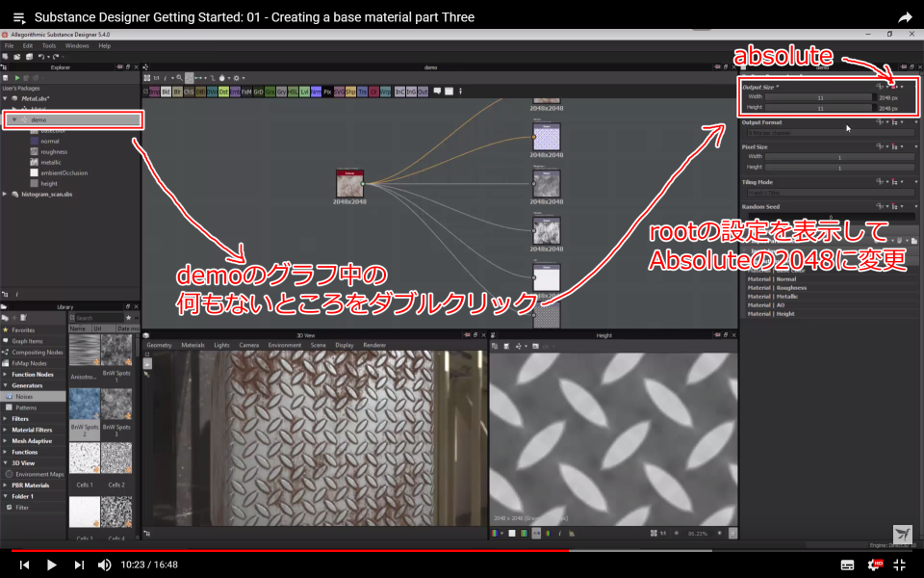Add Distance node via Dst icon
Image resolution: width=924 pixels, height=578 pixels.
click(x=224, y=92)
